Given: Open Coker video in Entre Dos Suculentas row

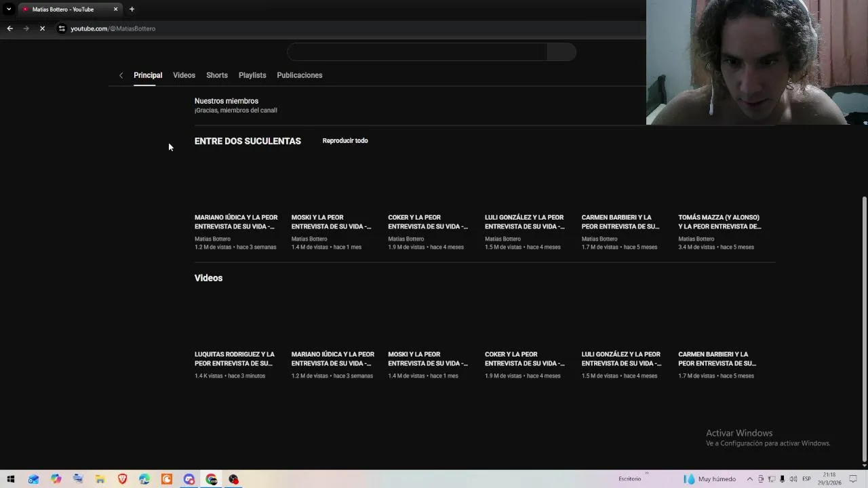Looking at the screenshot, I should point(429,222).
